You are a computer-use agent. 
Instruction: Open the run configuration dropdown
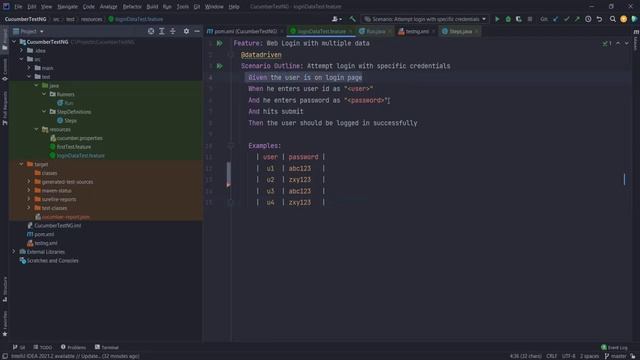(425, 19)
